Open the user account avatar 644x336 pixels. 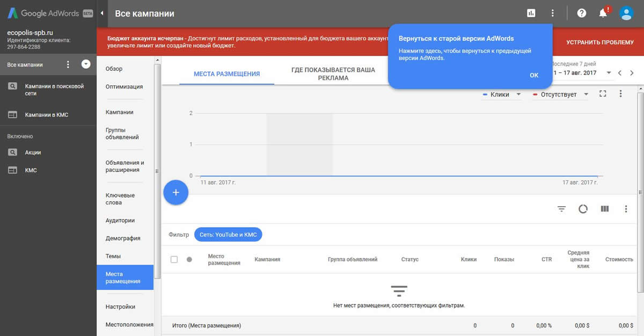pyautogui.click(x=626, y=13)
